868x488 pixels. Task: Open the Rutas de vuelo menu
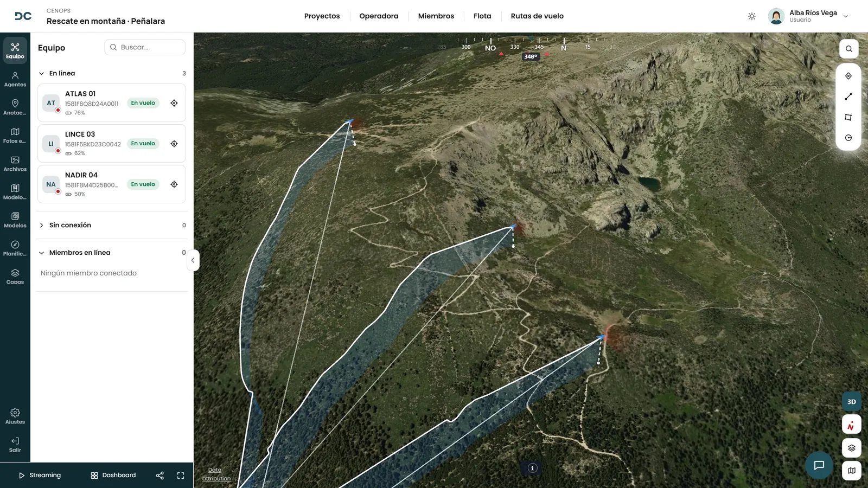coord(537,16)
